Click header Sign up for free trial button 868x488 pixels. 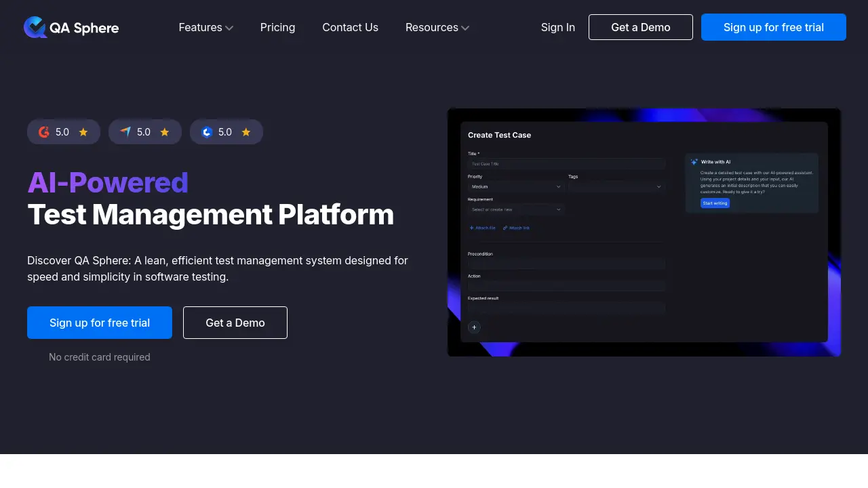pos(774,27)
